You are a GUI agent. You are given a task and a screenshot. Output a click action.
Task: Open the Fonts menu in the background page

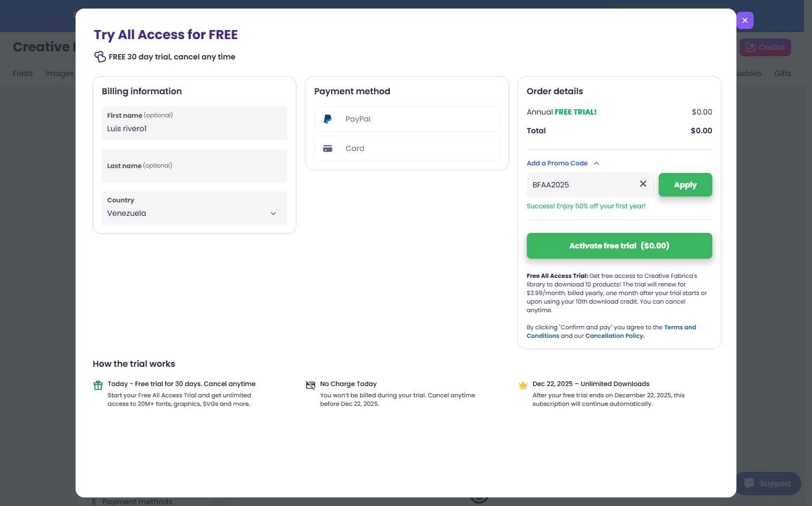(23, 73)
